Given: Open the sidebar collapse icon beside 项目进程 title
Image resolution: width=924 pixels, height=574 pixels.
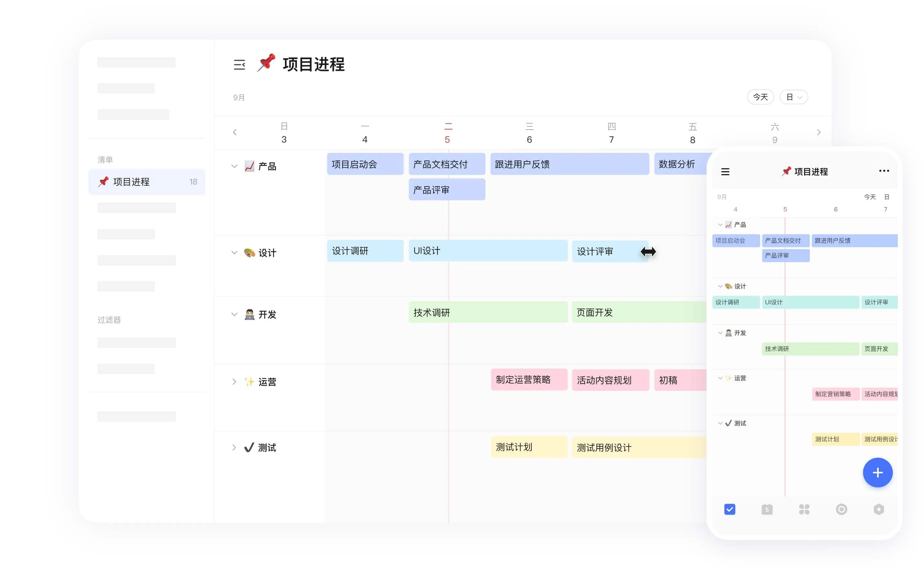Looking at the screenshot, I should tap(240, 65).
